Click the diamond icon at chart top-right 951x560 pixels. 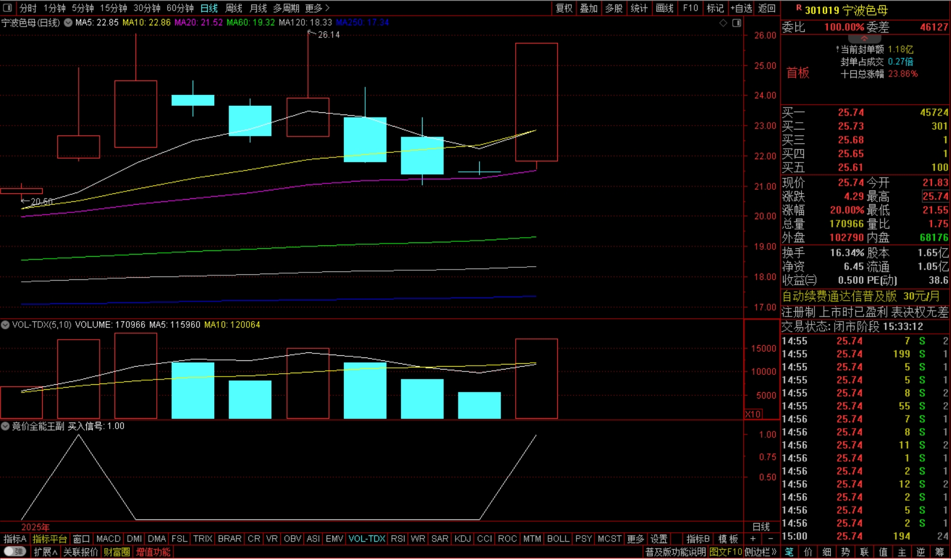723,23
